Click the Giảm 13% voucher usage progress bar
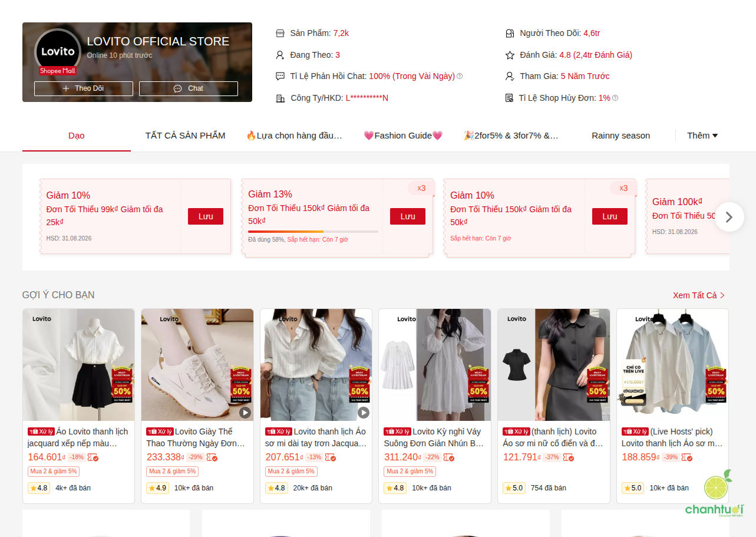756x537 pixels. [313, 232]
